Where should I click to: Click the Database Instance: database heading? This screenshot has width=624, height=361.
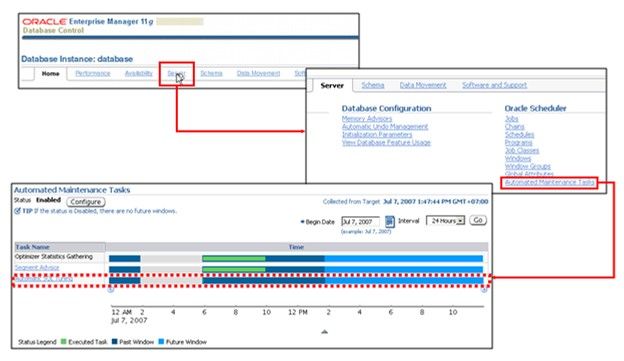(x=77, y=59)
